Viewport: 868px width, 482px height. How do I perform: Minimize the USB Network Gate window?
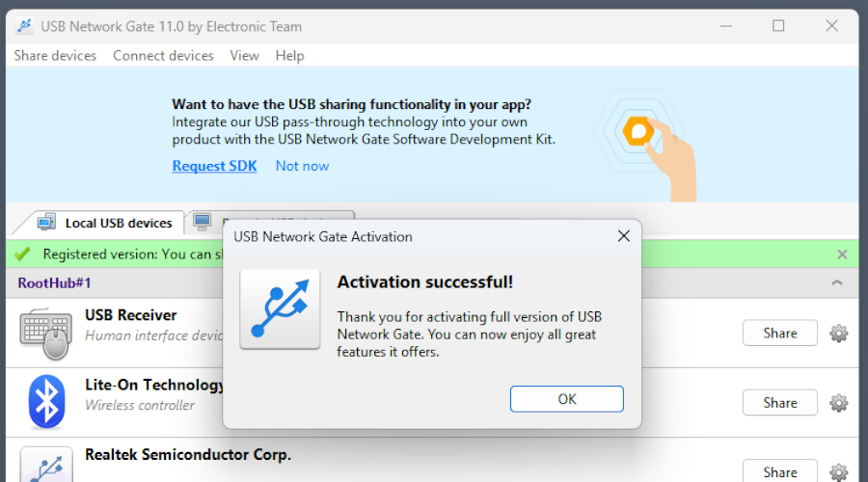tap(726, 26)
